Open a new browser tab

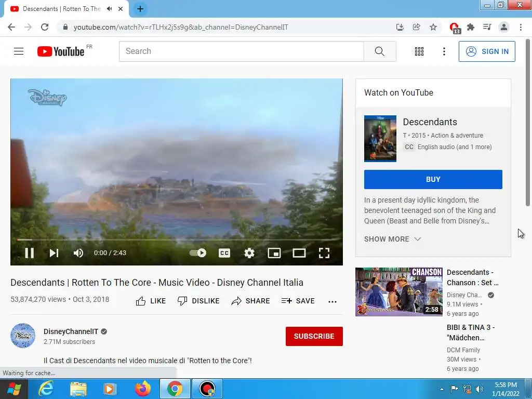[140, 9]
